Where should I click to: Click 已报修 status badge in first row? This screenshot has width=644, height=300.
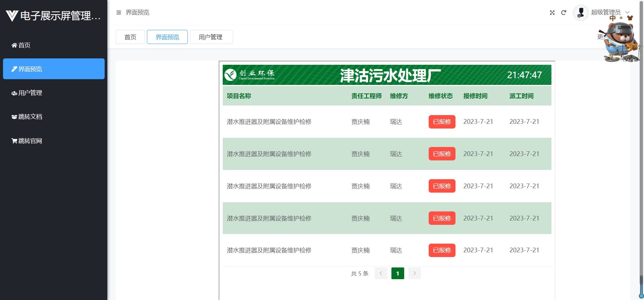coord(442,122)
